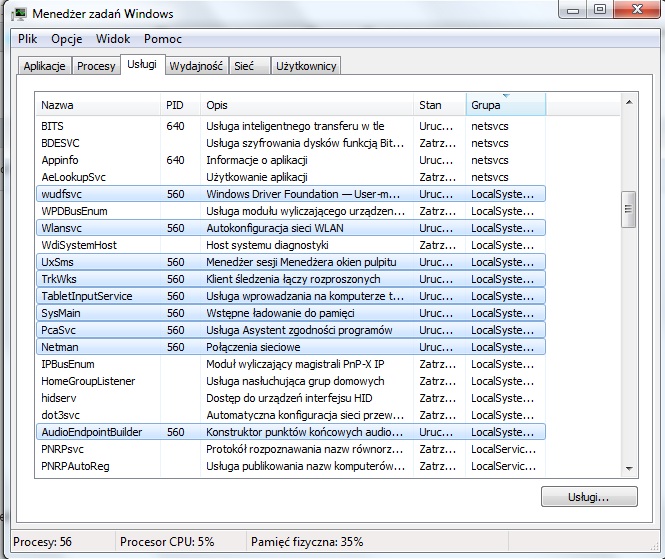Click description 'Autokonfiguracja sieci WLAN'
This screenshot has width=665, height=559.
point(275,228)
